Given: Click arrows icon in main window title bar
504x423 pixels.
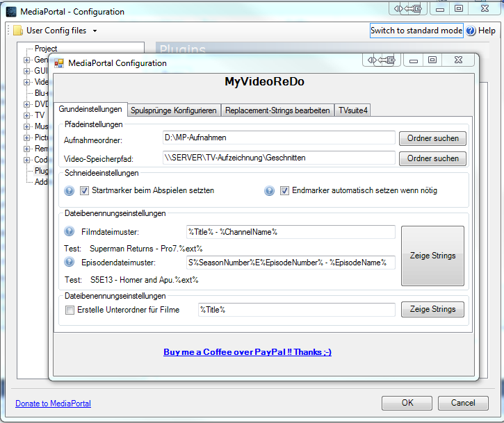Looking at the screenshot, I should (x=408, y=8).
